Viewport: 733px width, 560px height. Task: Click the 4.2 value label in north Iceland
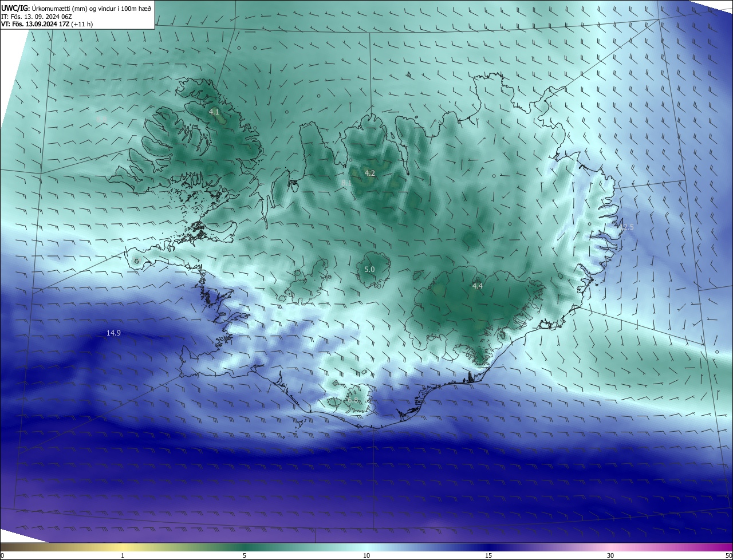370,173
